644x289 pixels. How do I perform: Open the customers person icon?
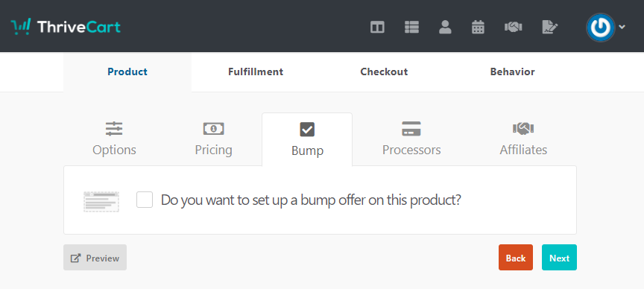click(x=445, y=27)
